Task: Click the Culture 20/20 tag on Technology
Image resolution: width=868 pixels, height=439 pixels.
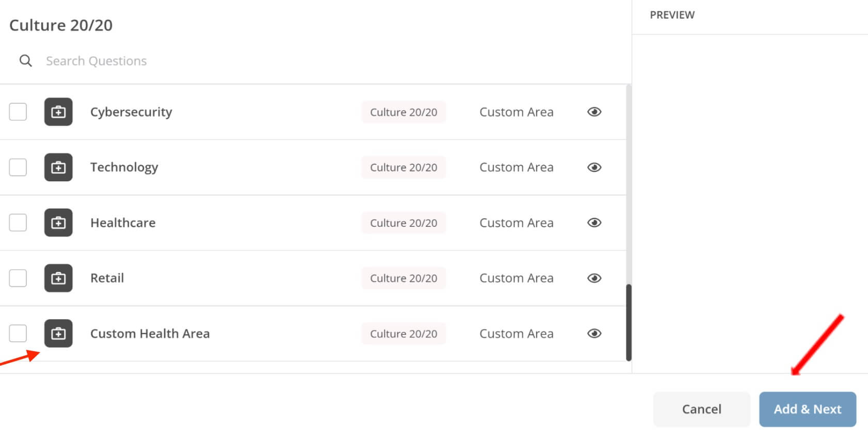Action: (404, 167)
